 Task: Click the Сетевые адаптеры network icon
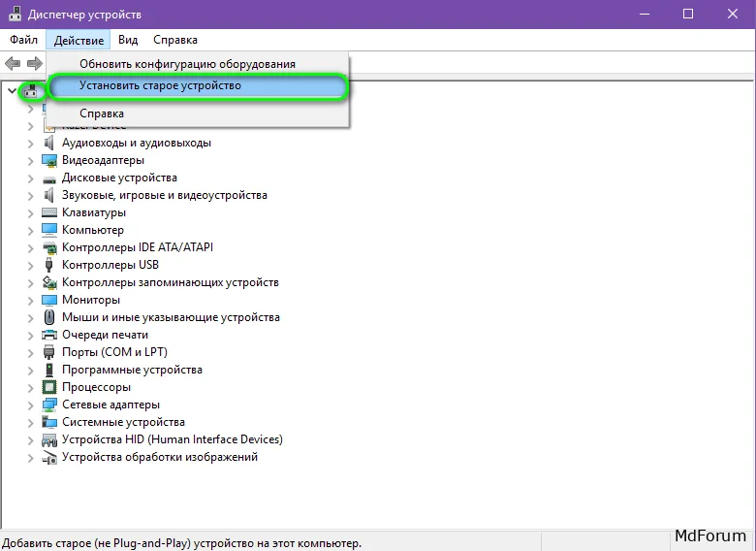pos(49,405)
